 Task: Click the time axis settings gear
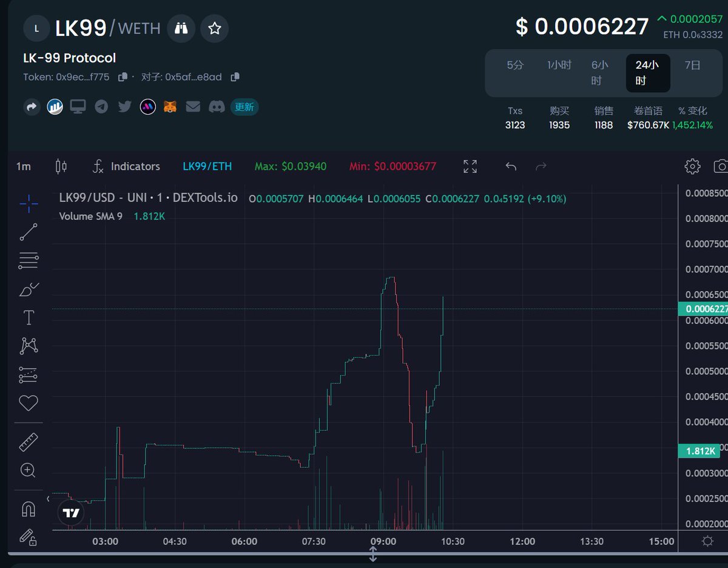point(707,541)
